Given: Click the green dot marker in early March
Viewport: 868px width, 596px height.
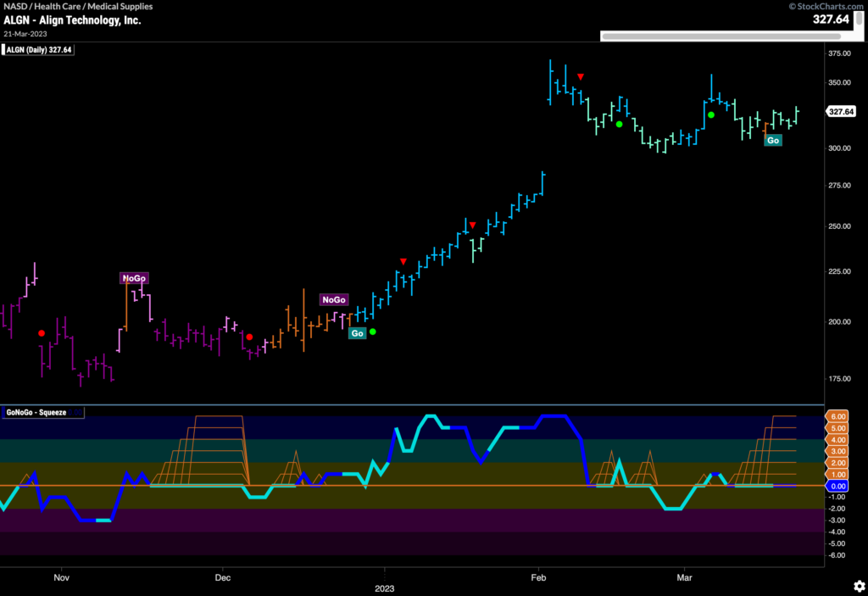Looking at the screenshot, I should click(x=711, y=115).
